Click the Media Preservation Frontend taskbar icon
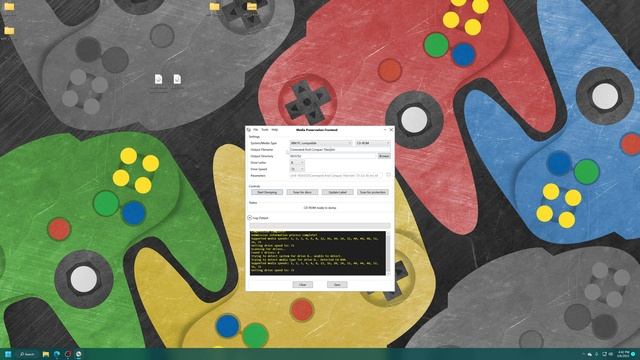Screen dimensions: 640x360 pyautogui.click(x=78, y=354)
